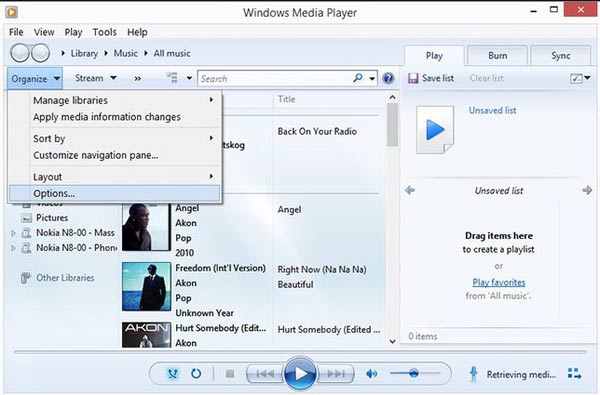The width and height of the screenshot is (600, 395).
Task: Expand the Nokia N8-00 - Mass tree node
Action: [x=13, y=233]
